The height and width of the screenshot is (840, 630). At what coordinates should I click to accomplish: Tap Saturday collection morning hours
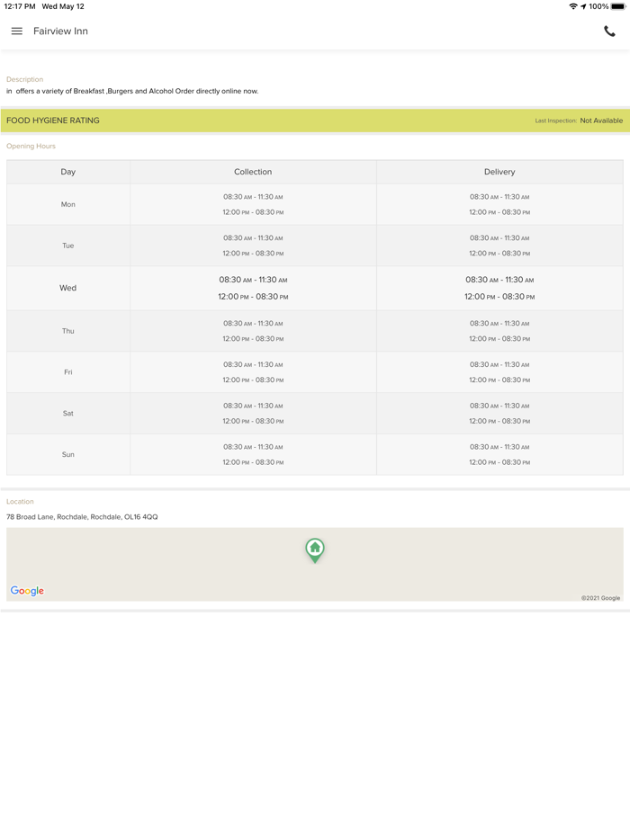253,406
